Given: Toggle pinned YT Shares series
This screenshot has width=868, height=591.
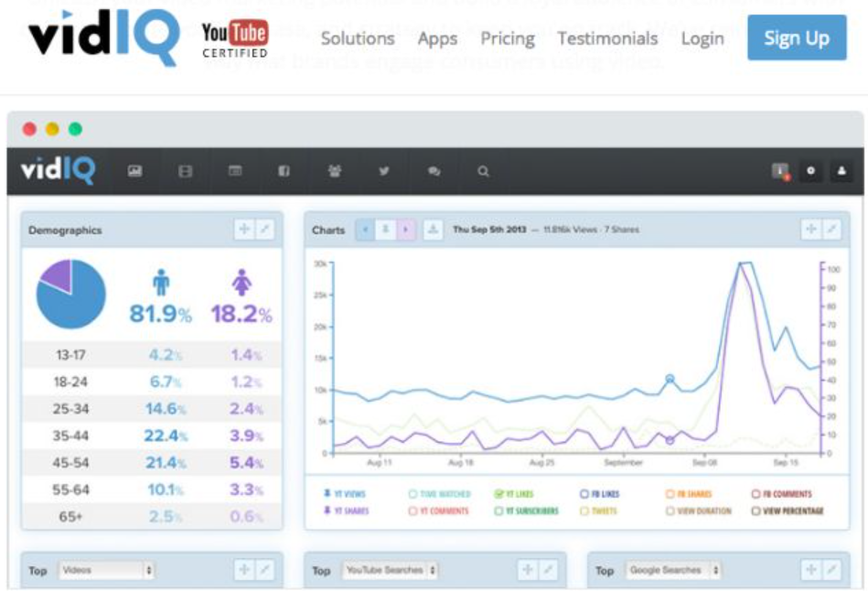Looking at the screenshot, I should pyautogui.click(x=346, y=510).
